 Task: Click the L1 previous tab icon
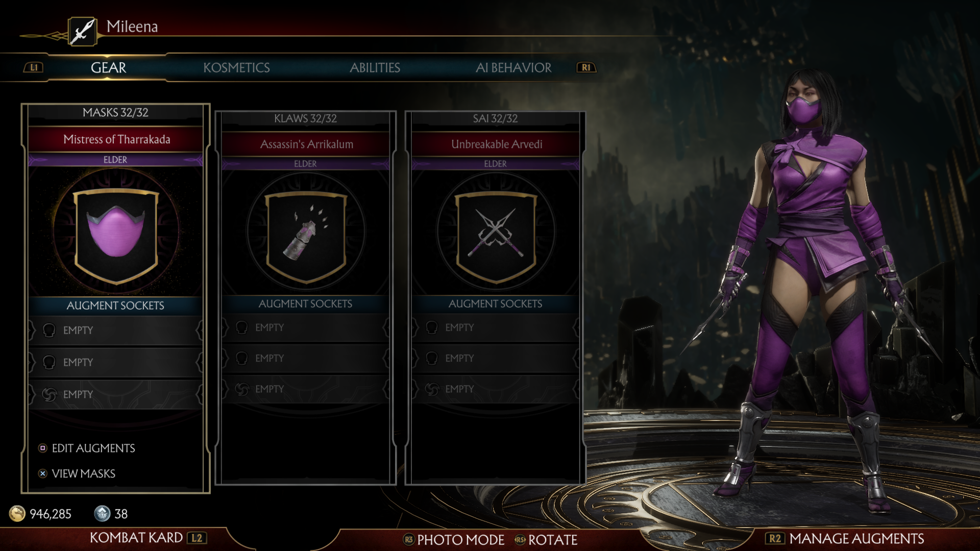pos(34,67)
